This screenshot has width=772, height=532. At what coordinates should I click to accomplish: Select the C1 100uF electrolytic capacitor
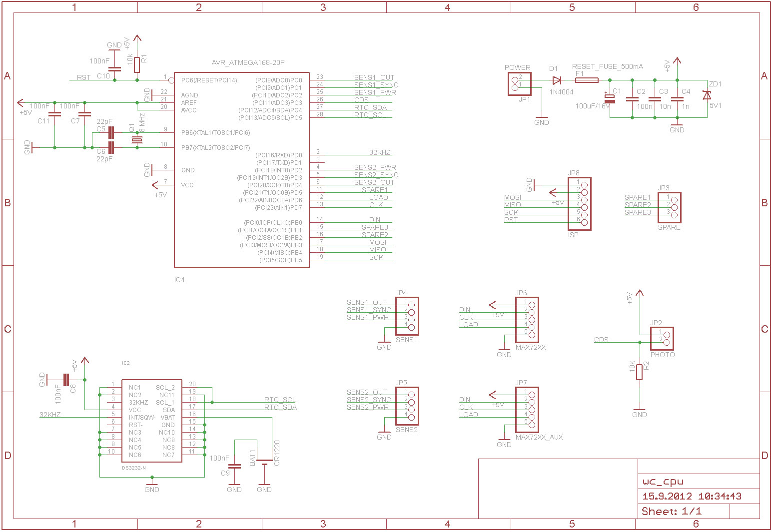[610, 98]
